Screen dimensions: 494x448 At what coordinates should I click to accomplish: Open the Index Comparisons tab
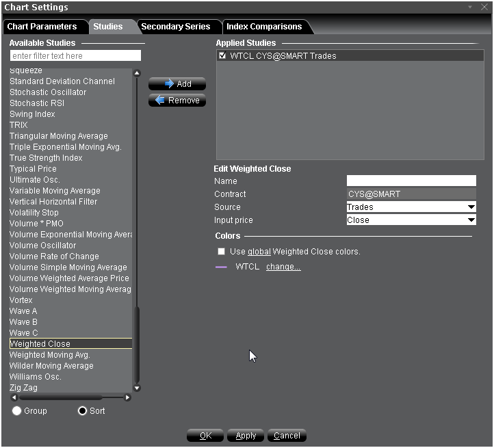click(x=264, y=27)
